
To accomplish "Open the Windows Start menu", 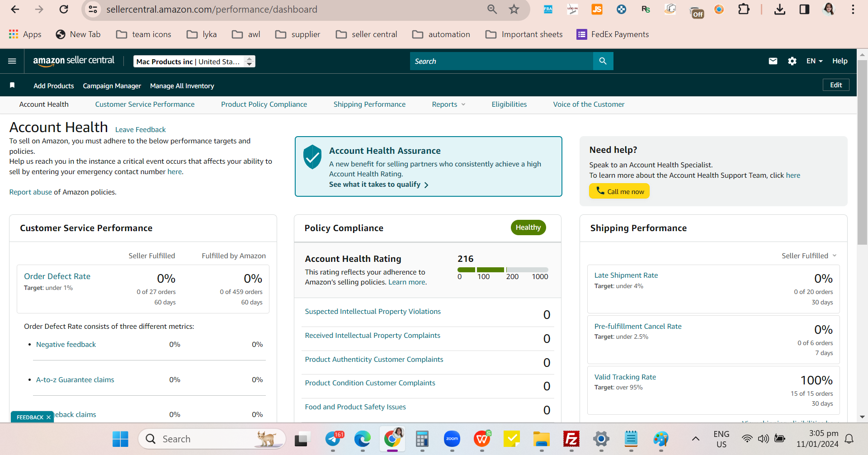I will [120, 439].
